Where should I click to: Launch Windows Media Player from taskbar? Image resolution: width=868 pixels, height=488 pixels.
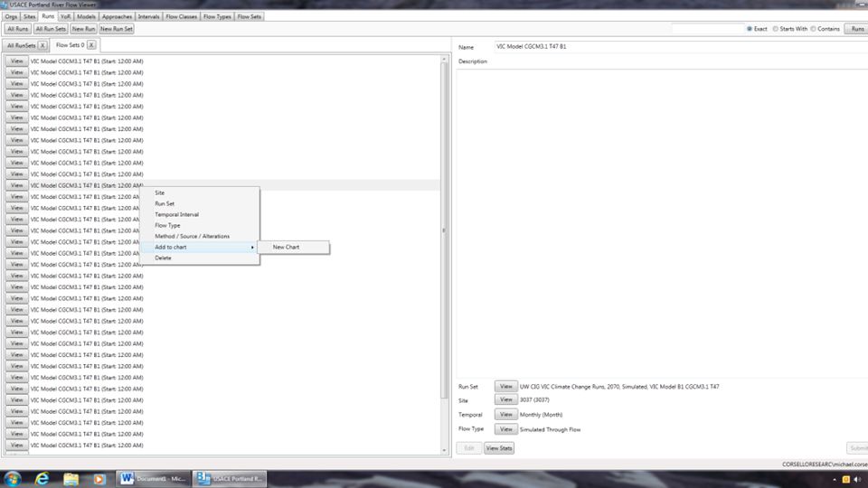coord(99,479)
